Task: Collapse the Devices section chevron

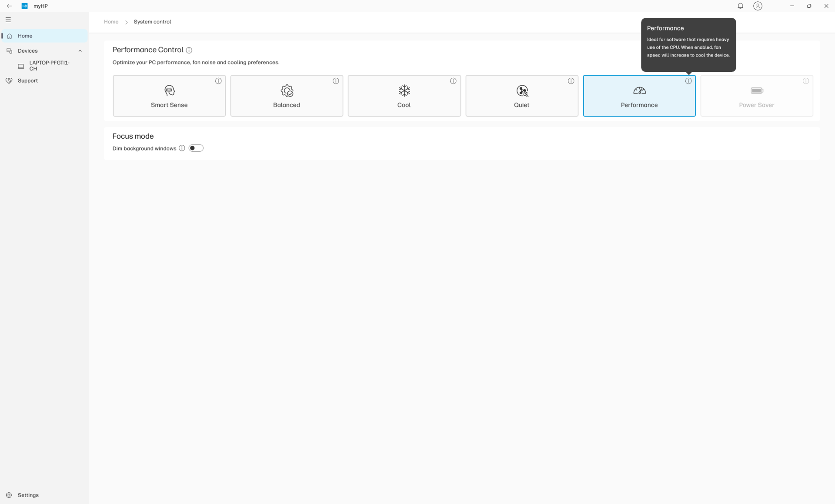Action: tap(80, 51)
